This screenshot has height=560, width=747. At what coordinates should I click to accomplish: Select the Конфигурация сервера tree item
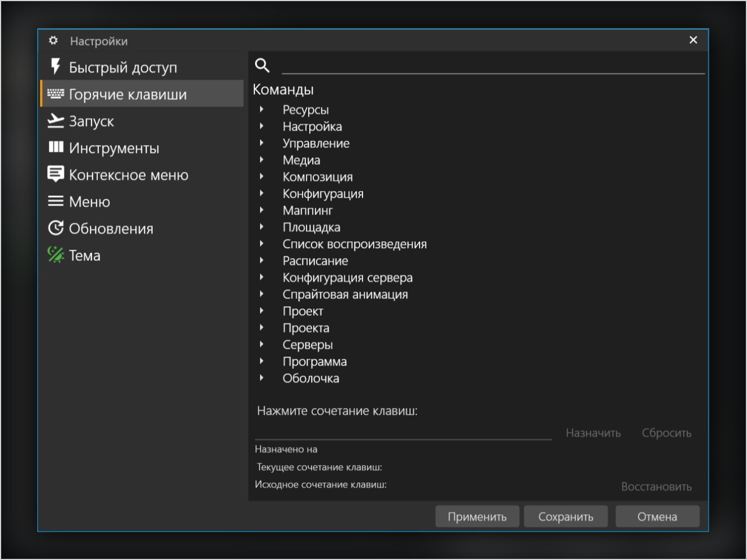pos(347,277)
